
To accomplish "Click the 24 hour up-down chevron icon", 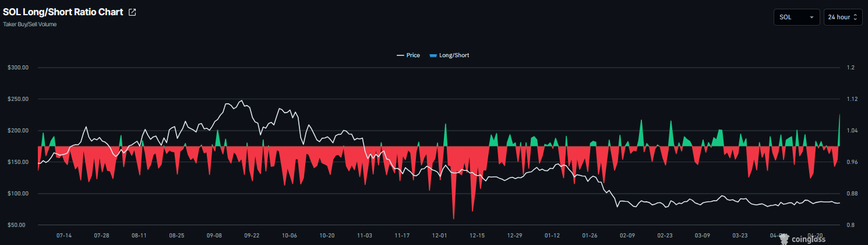I will [855, 17].
